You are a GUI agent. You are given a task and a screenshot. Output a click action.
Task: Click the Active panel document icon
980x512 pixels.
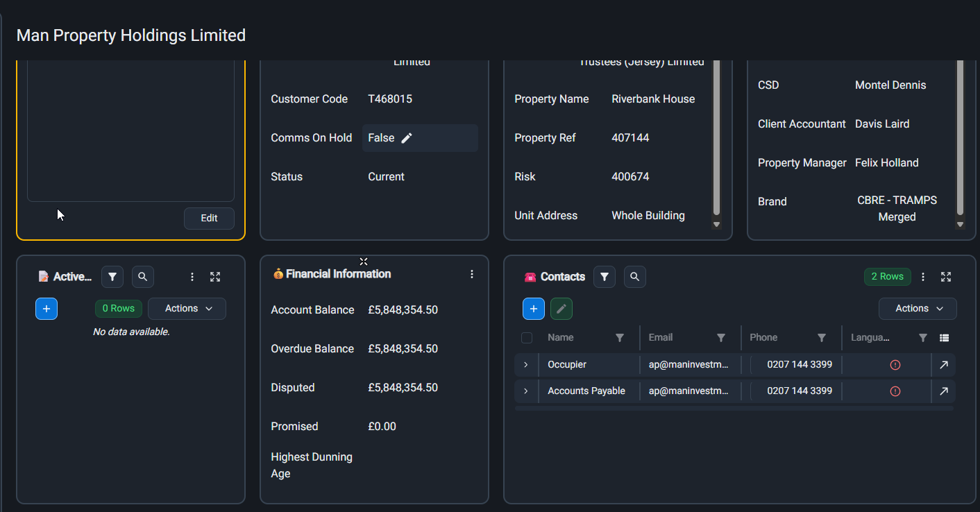click(44, 277)
